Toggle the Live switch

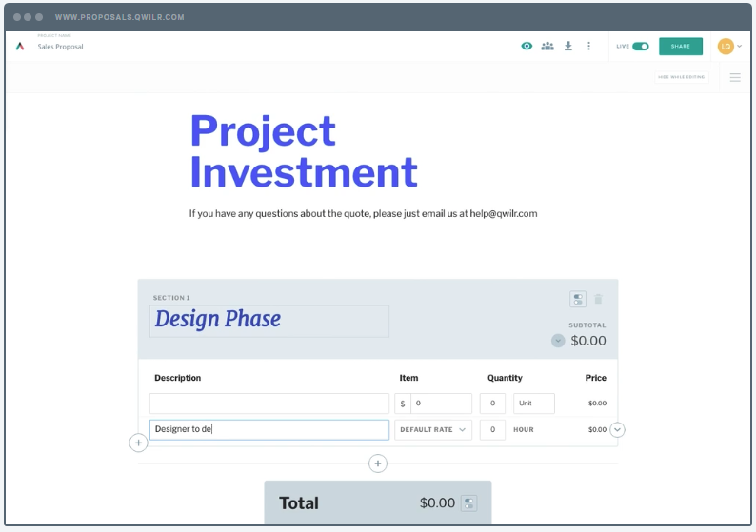click(x=640, y=46)
